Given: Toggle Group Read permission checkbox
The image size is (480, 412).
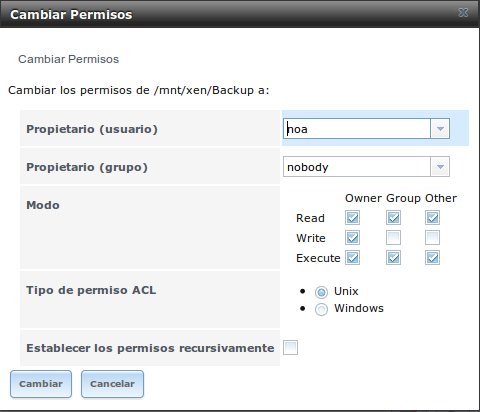Looking at the screenshot, I should 393,218.
